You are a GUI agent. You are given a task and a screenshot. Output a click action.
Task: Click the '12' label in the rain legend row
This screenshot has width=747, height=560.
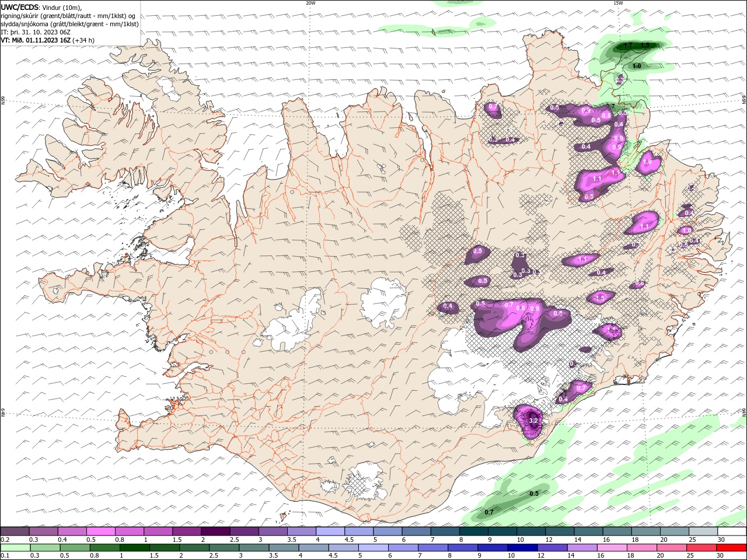click(x=540, y=556)
